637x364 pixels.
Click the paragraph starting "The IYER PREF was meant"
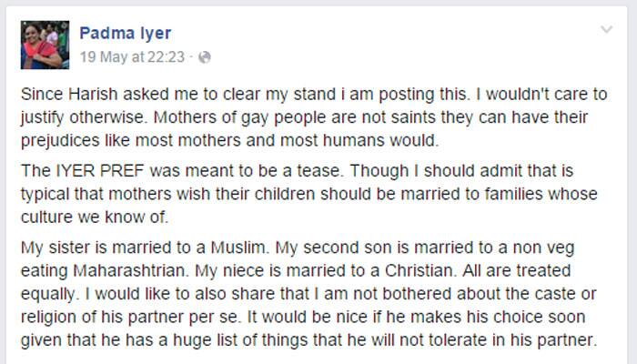[x=309, y=194]
